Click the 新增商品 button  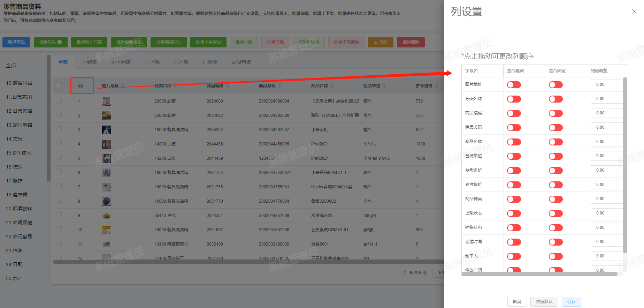point(16,42)
